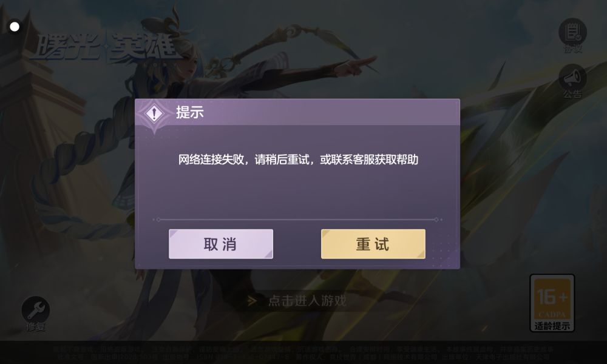Image resolution: width=607 pixels, height=364 pixels.
Task: Click the 曙光英雄 game logo
Action: point(104,47)
